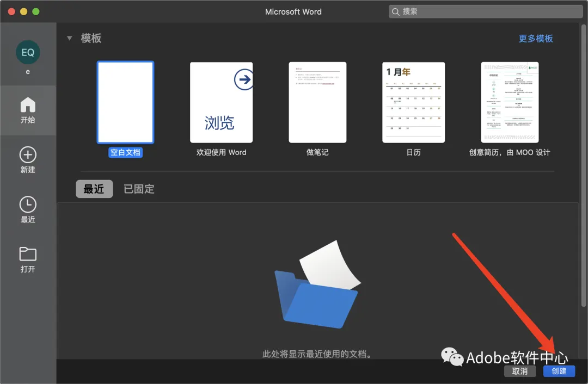Click the 欢迎使用 Word caption
Viewport: 588px width, 384px height.
pos(221,152)
